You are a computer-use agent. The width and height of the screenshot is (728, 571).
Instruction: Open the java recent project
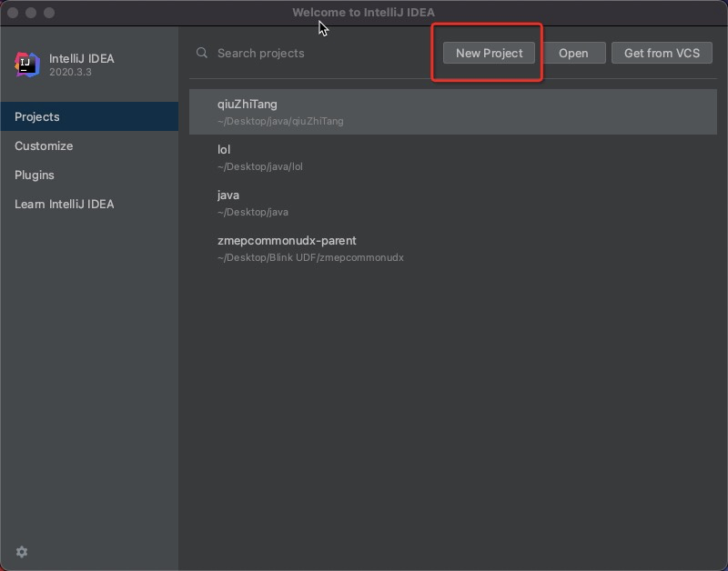click(452, 203)
